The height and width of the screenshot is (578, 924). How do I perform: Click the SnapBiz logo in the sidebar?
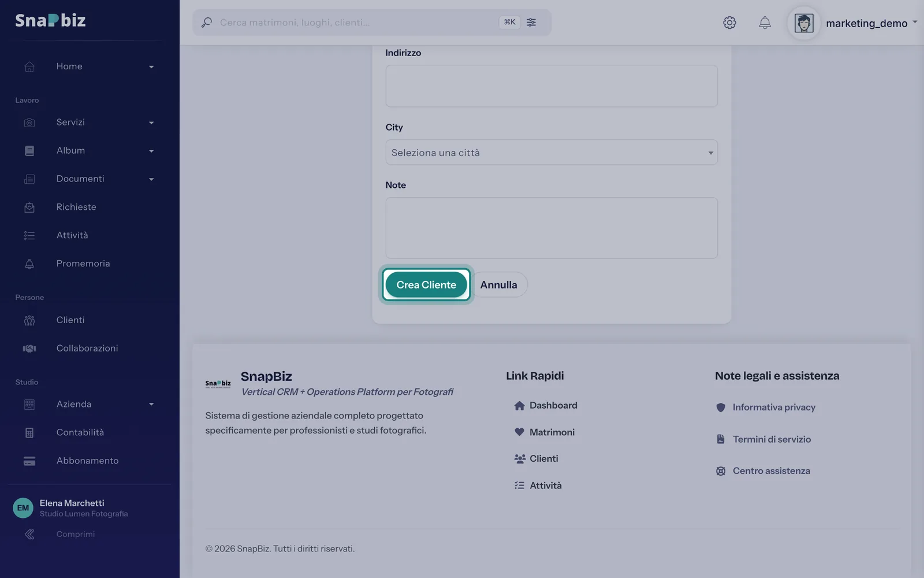tap(50, 21)
